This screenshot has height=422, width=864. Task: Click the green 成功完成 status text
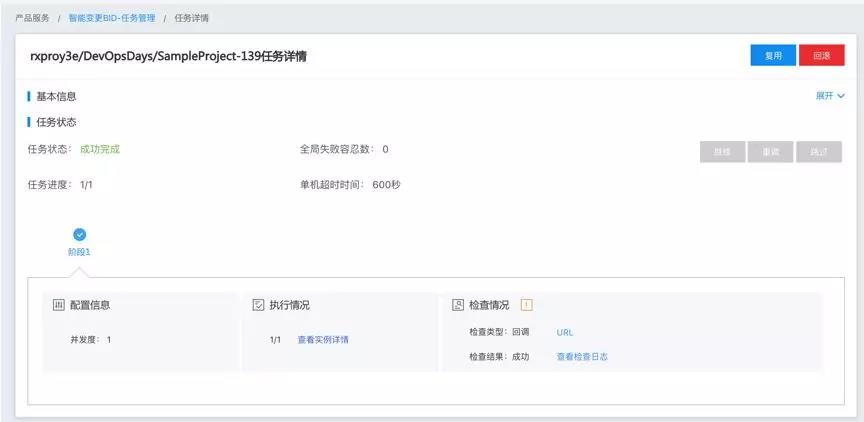coord(100,149)
